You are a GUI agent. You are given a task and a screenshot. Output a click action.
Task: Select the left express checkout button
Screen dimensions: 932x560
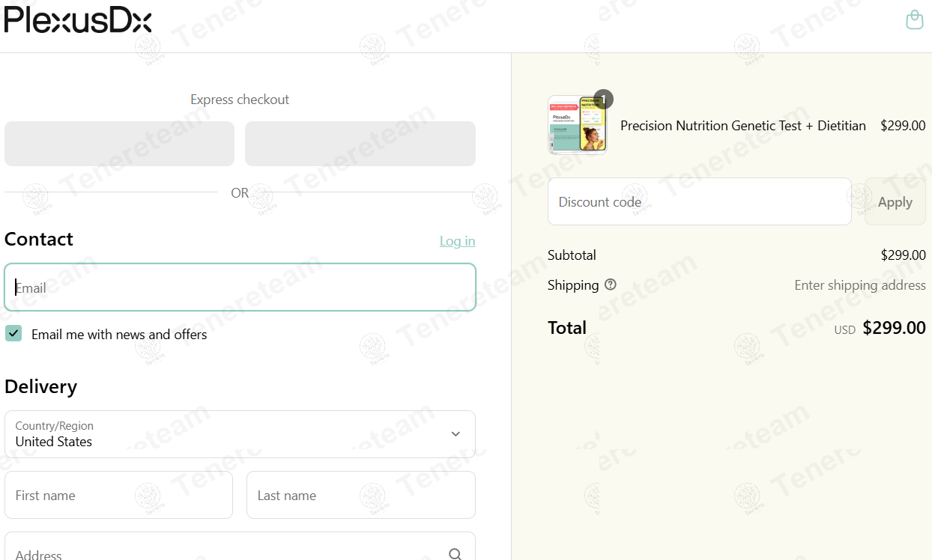pos(119,144)
